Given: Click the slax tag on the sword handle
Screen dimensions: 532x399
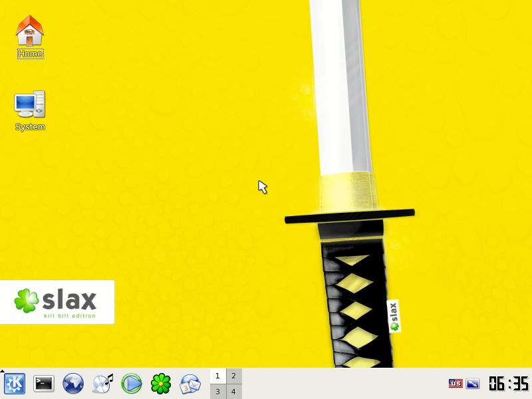Looking at the screenshot, I should point(394,316).
